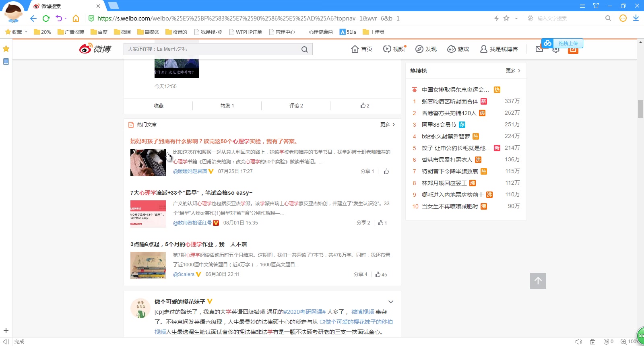This screenshot has width=644, height=346.
Task: Click the status bar sound speaker icon
Action: pyautogui.click(x=578, y=342)
